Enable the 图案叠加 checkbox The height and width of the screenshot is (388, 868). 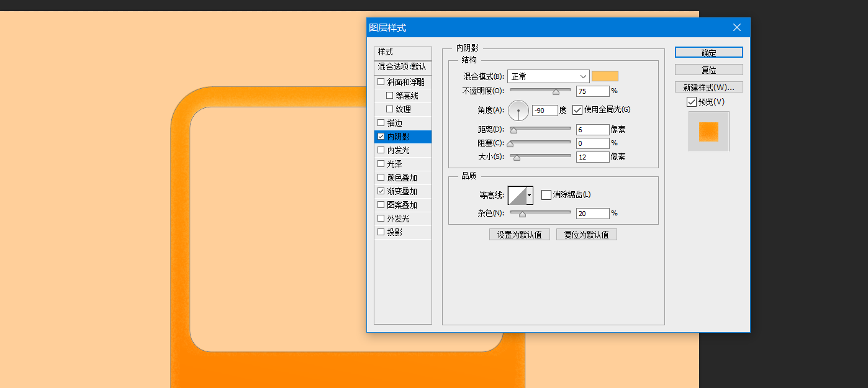(381, 205)
